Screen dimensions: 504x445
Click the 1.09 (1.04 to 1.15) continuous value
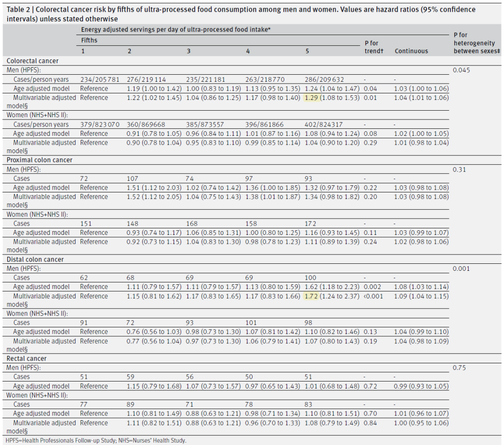tap(421, 296)
